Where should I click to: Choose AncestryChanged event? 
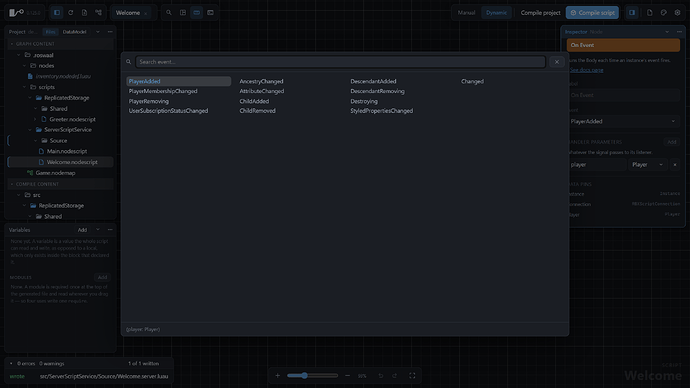261,81
